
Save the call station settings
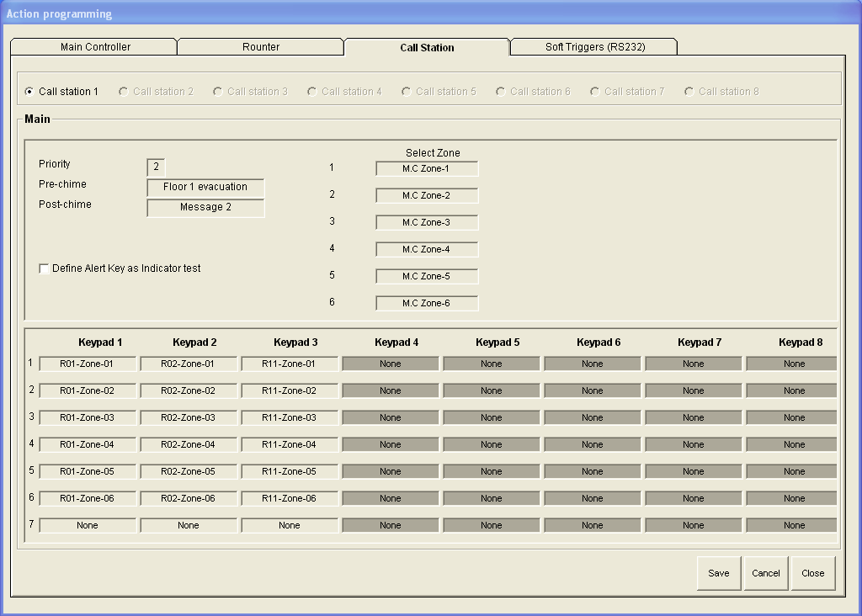719,573
